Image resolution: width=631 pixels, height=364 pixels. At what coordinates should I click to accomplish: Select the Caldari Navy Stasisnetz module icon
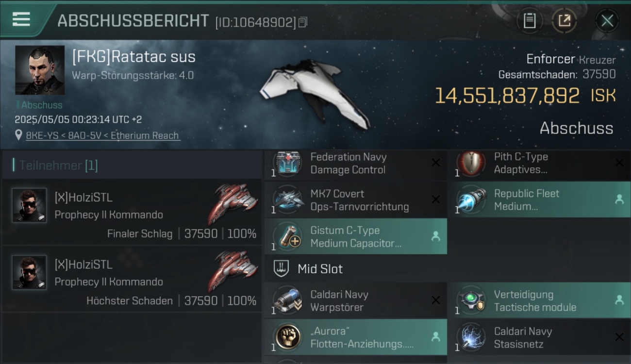pyautogui.click(x=471, y=337)
